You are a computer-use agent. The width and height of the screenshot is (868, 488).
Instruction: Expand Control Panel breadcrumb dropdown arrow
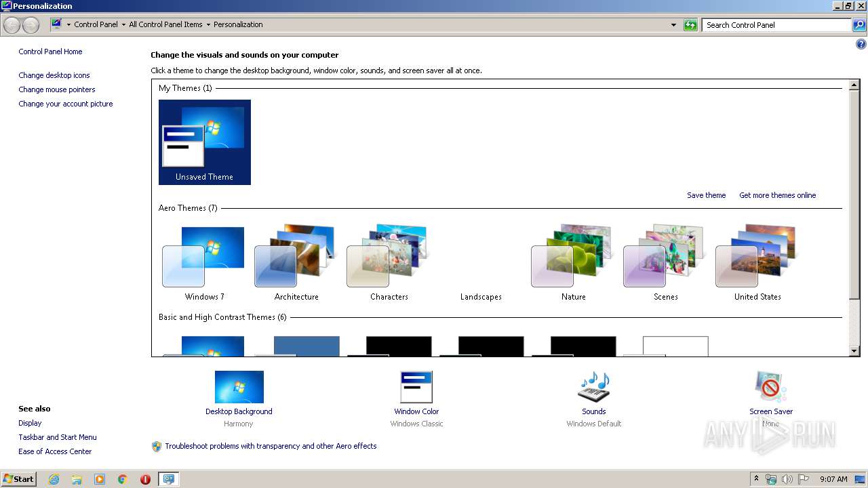click(x=123, y=24)
